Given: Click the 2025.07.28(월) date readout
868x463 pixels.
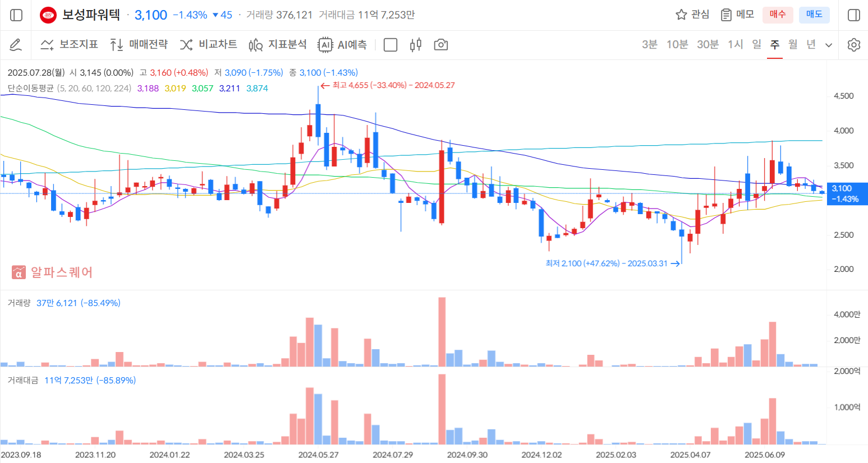Looking at the screenshot, I should [36, 72].
